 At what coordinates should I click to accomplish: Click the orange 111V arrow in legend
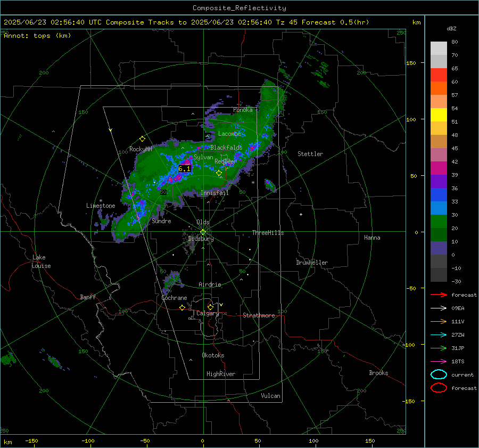coord(439,321)
